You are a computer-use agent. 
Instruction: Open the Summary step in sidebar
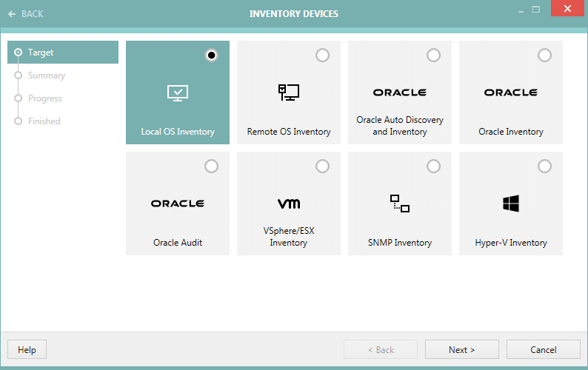(x=46, y=75)
